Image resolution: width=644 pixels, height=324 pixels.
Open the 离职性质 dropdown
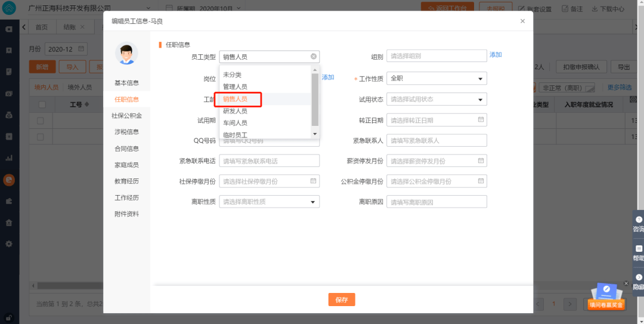270,202
